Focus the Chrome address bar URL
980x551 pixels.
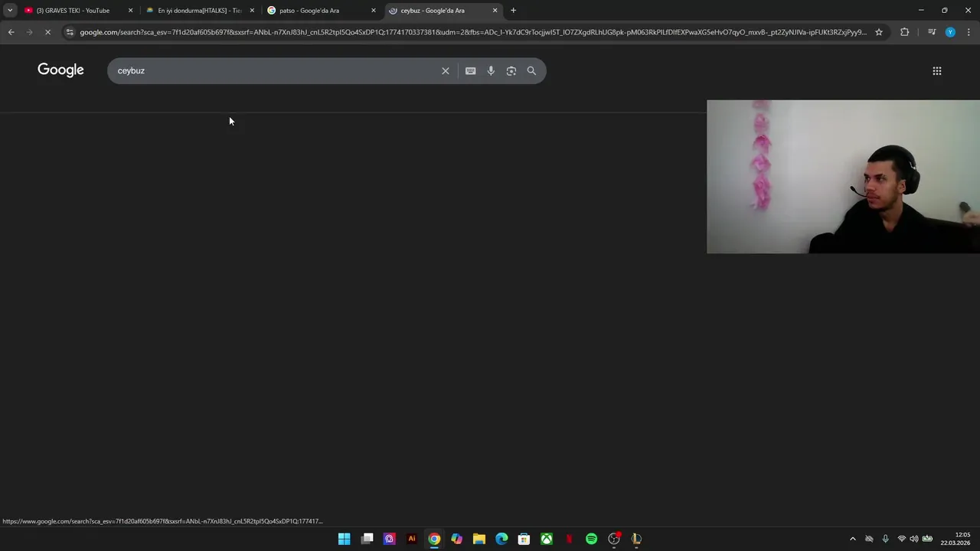(473, 32)
